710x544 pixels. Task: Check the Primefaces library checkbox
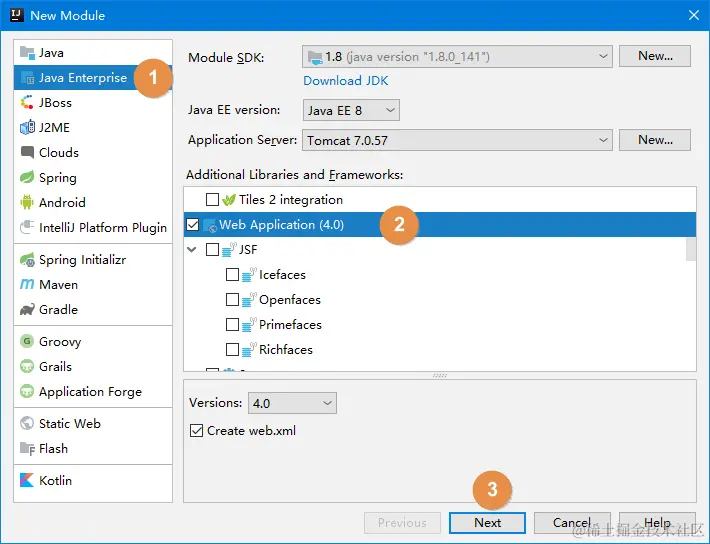coord(232,324)
